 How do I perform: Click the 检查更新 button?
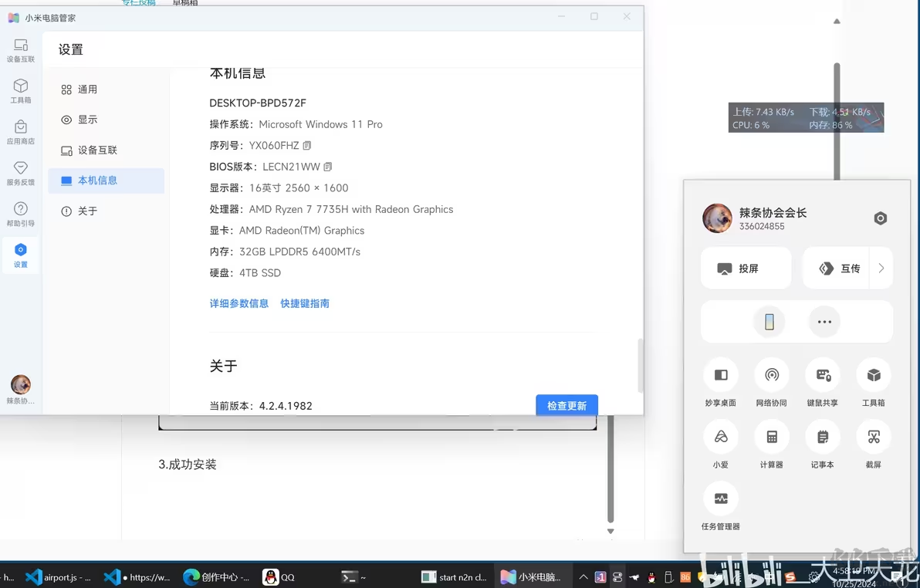coord(567,405)
